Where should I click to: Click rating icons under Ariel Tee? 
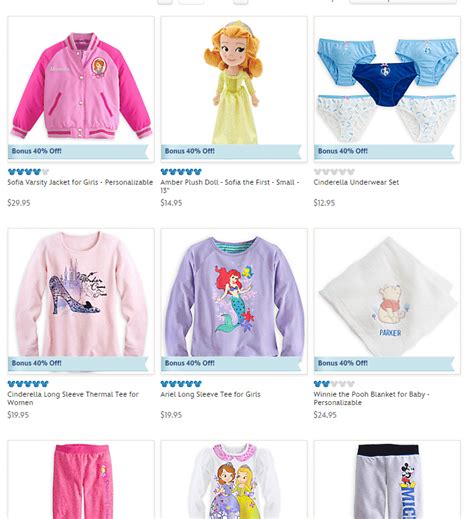(x=181, y=384)
